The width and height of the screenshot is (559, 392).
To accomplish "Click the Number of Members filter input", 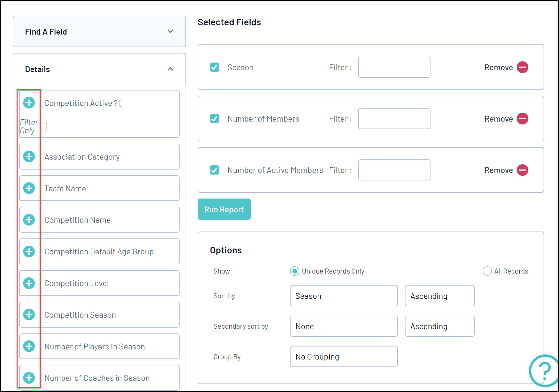I will pos(394,119).
